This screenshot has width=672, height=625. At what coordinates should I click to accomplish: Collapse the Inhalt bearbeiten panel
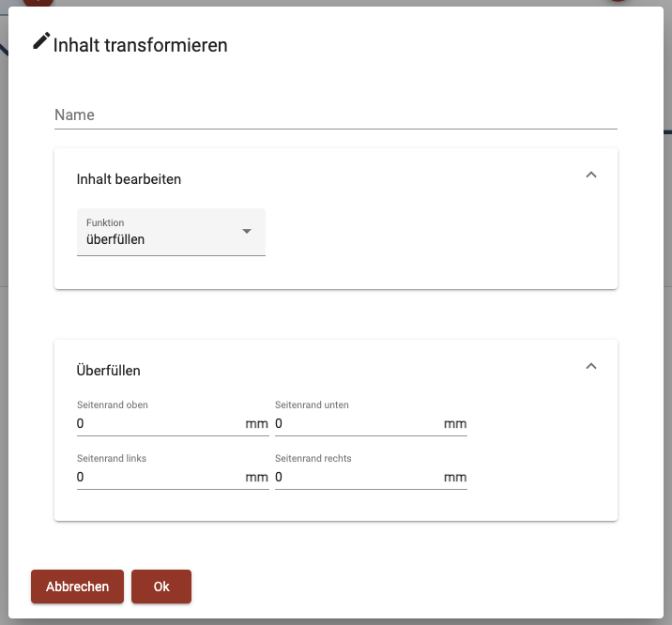click(591, 175)
